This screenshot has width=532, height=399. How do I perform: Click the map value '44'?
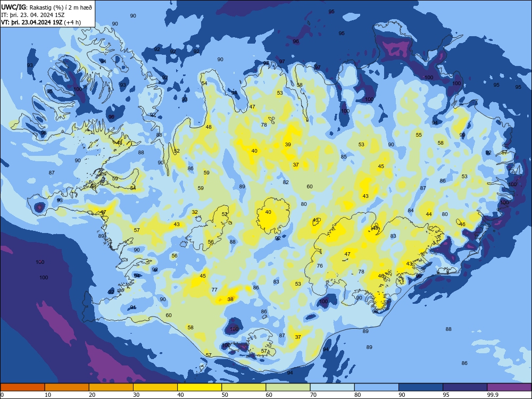coord(429,214)
